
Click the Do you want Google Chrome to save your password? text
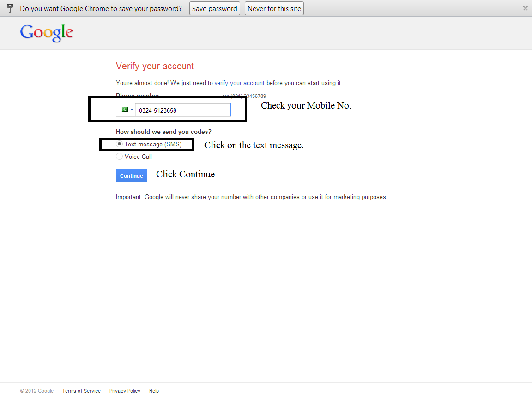101,8
